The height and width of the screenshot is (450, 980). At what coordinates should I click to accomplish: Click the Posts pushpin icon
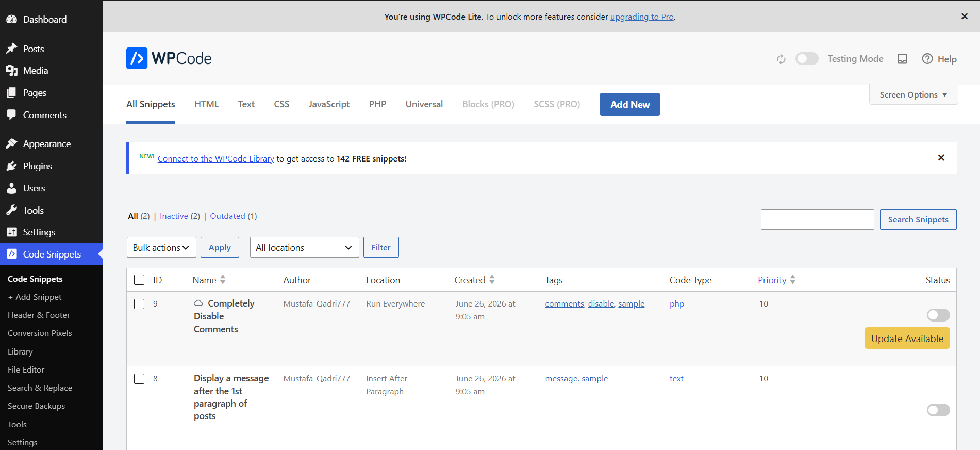12,49
